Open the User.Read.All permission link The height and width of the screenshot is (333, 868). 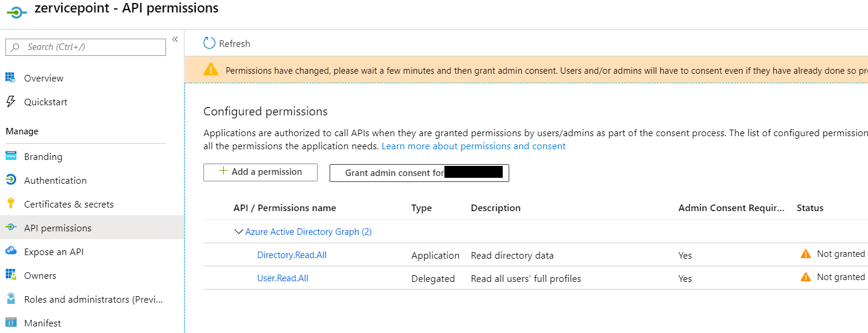tap(283, 278)
